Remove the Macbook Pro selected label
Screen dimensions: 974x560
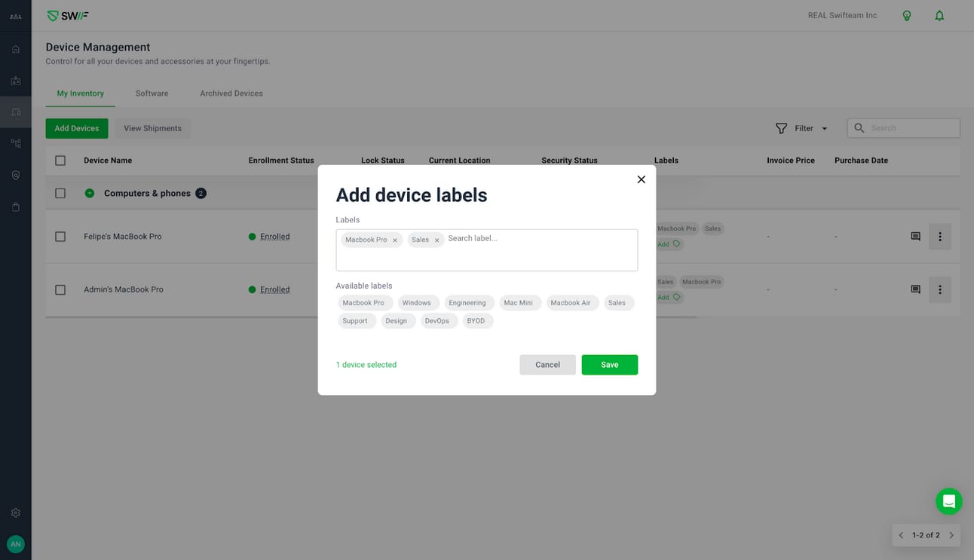pos(395,240)
